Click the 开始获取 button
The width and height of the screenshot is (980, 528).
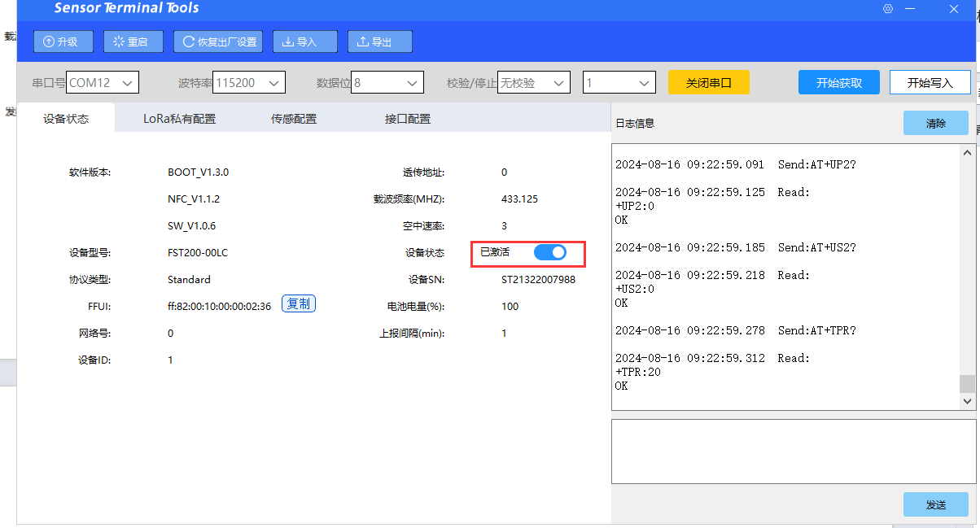[x=838, y=82]
